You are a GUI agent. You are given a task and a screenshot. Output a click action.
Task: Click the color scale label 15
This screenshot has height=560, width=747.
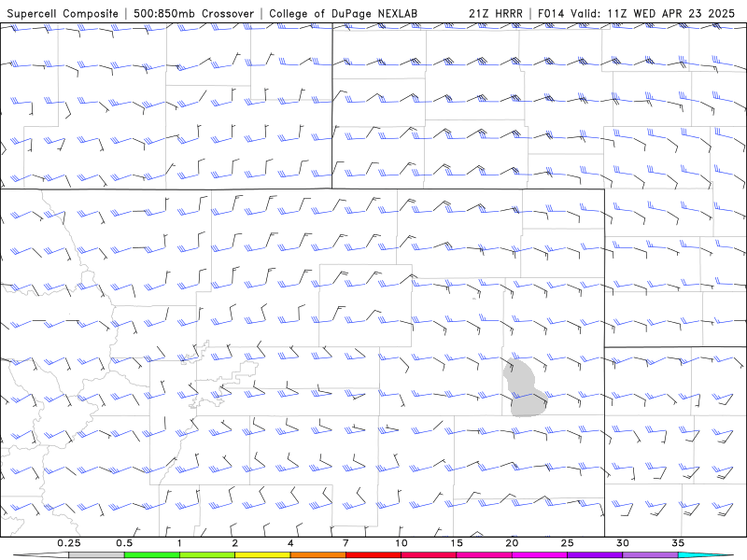(457, 543)
